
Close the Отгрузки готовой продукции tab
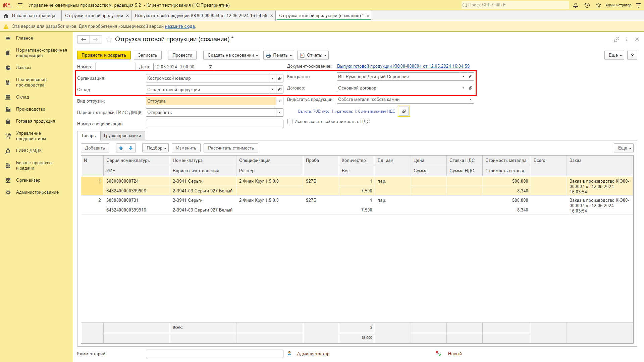pyautogui.click(x=127, y=16)
